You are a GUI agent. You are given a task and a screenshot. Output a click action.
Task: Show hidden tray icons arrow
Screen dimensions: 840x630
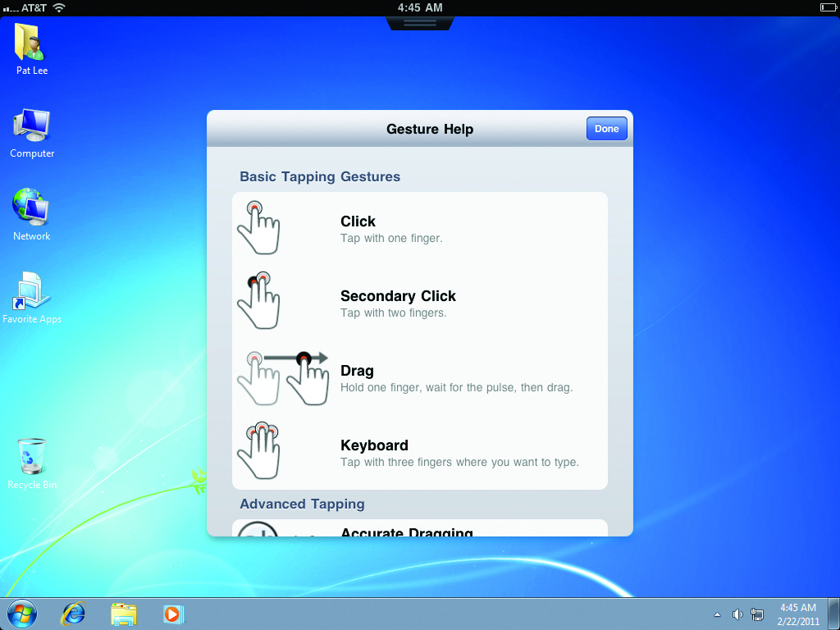coord(717,614)
